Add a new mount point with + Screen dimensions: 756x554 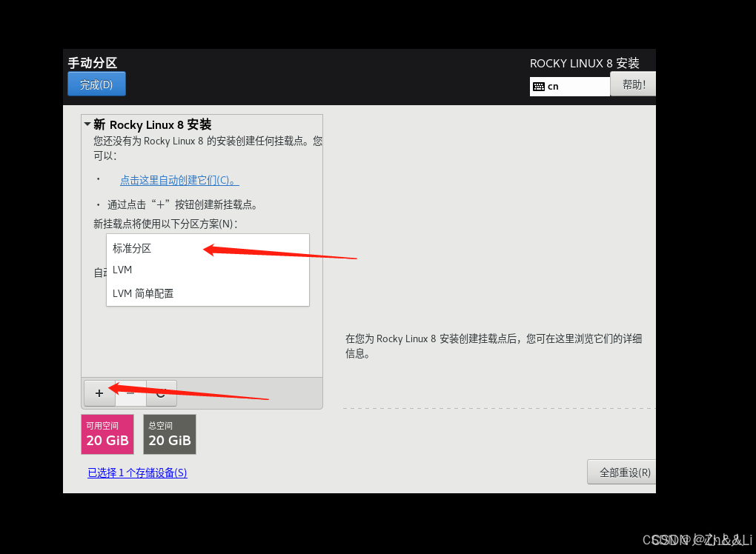point(99,393)
